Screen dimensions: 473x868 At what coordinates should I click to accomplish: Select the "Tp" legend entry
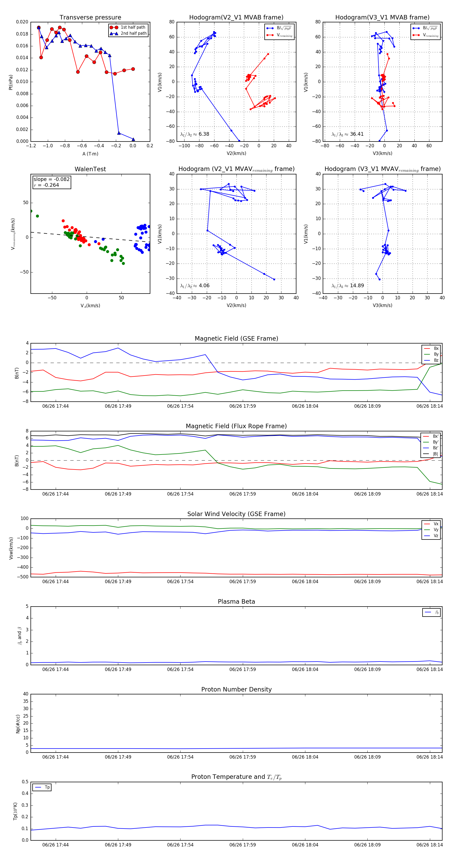(x=42, y=787)
